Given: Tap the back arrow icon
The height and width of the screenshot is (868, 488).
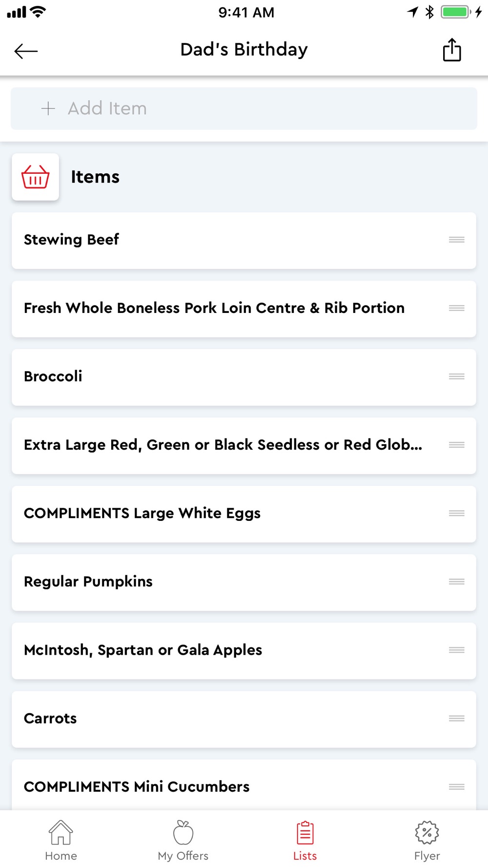Looking at the screenshot, I should pos(26,51).
